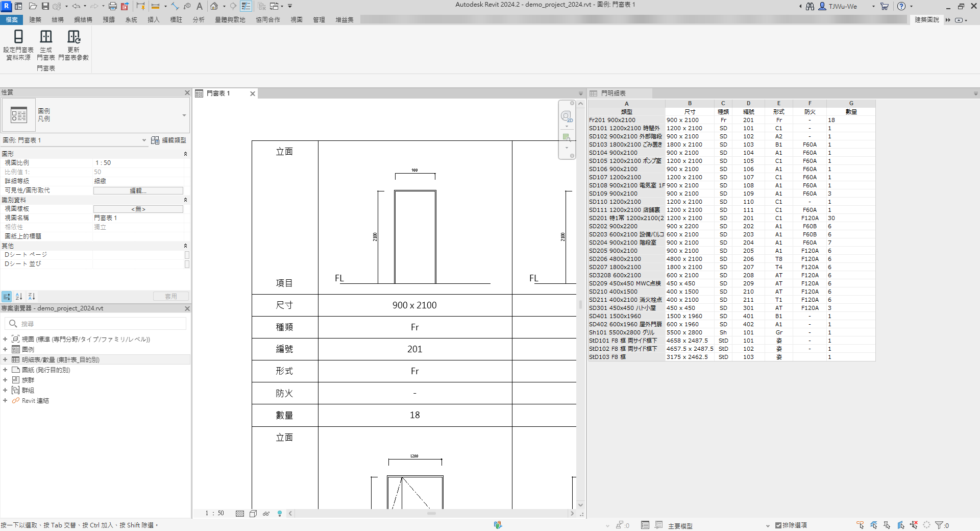980x531 pixels.
Task: Select the Text tool icon
Action: click(200, 6)
